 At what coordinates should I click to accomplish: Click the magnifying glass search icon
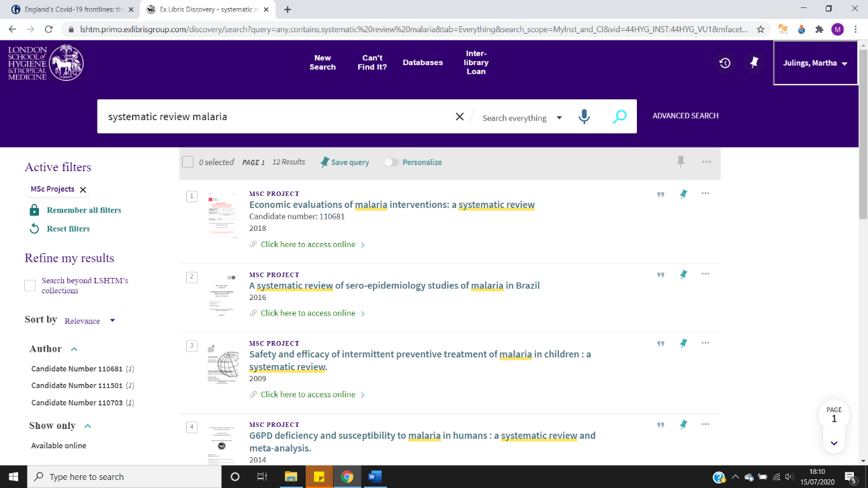point(619,117)
